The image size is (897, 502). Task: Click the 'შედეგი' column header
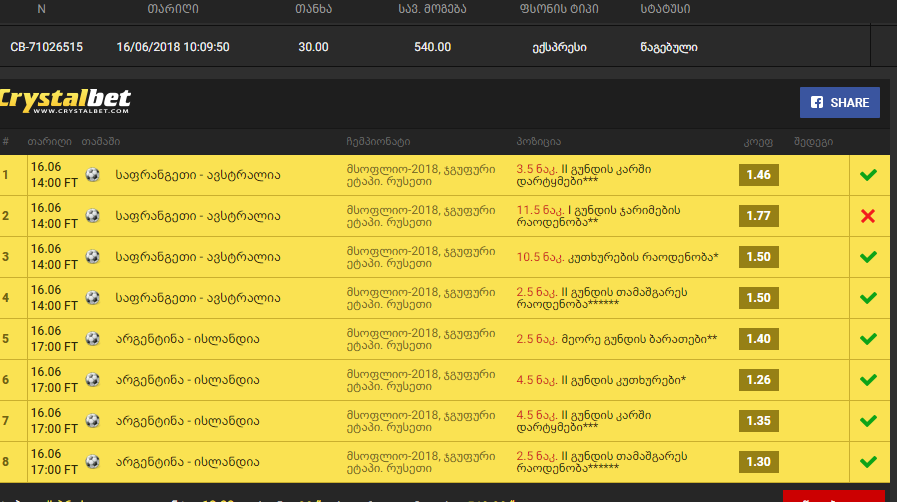[813, 142]
